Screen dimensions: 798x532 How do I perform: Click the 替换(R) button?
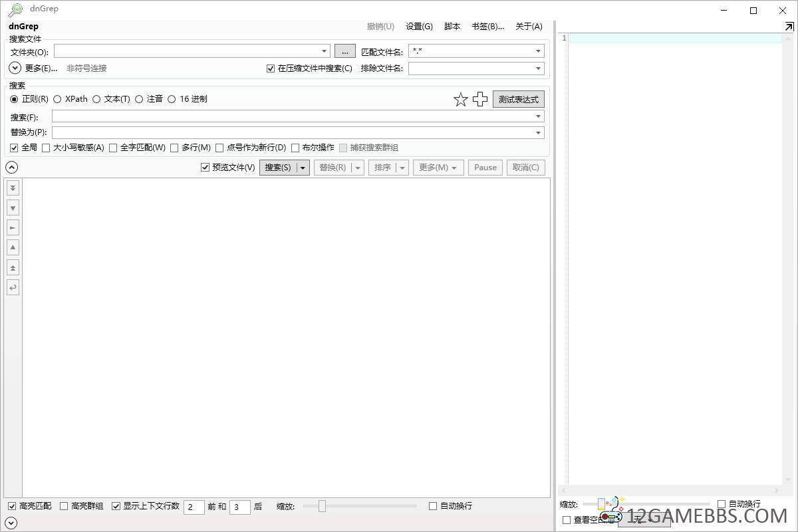pos(332,168)
